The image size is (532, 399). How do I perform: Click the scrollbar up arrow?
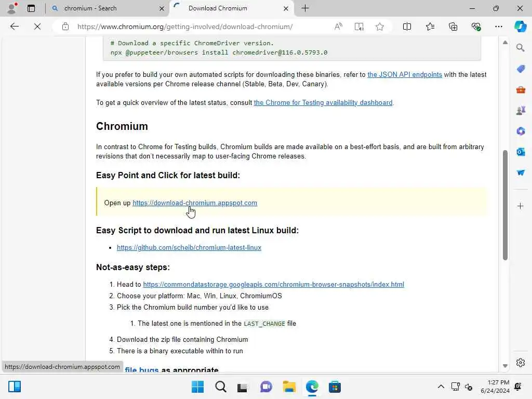click(x=505, y=43)
